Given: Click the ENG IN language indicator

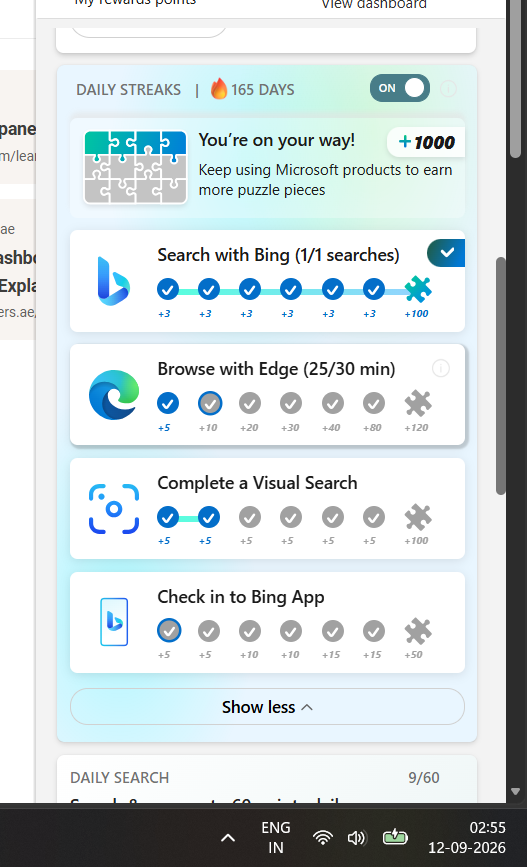Looking at the screenshot, I should click(x=275, y=837).
